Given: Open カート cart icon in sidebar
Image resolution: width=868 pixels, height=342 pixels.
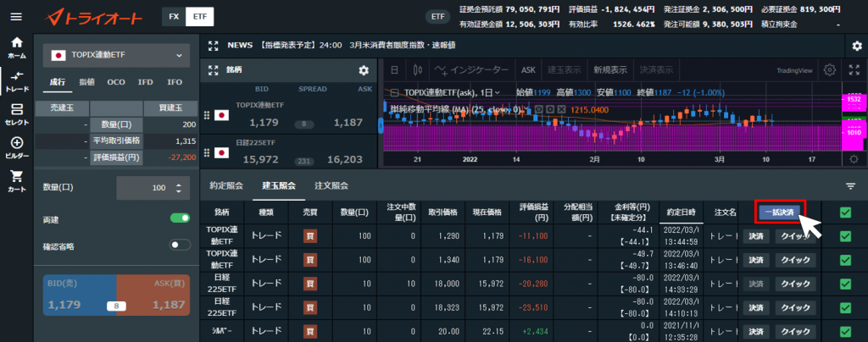Looking at the screenshot, I should [x=17, y=180].
